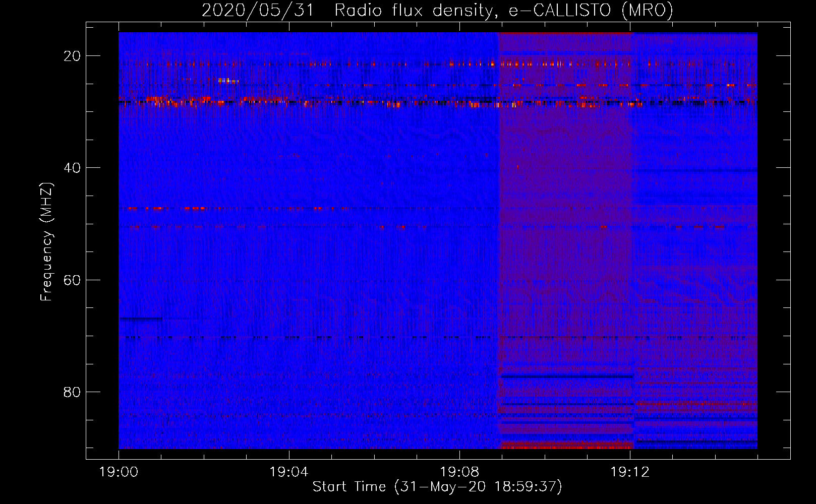Screen dimensions: 816x504
Task: Select the 'Frequency (MHZ)' axis label
Action: (46, 242)
